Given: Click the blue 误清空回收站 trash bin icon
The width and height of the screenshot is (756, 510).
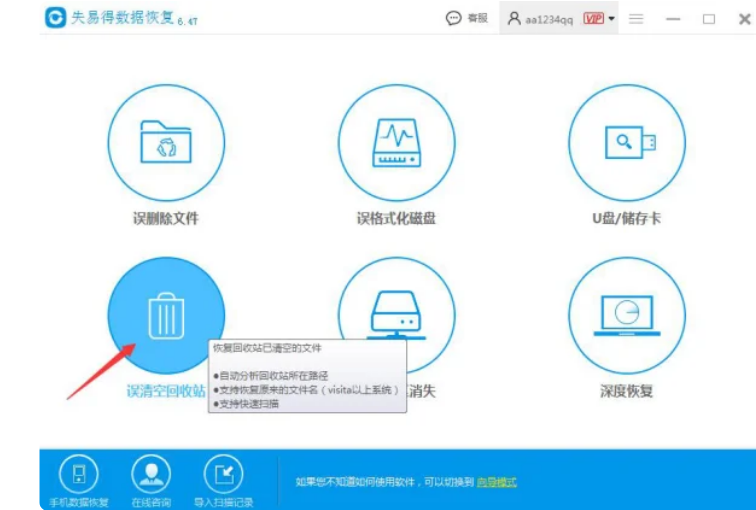Looking at the screenshot, I should pyautogui.click(x=166, y=315).
